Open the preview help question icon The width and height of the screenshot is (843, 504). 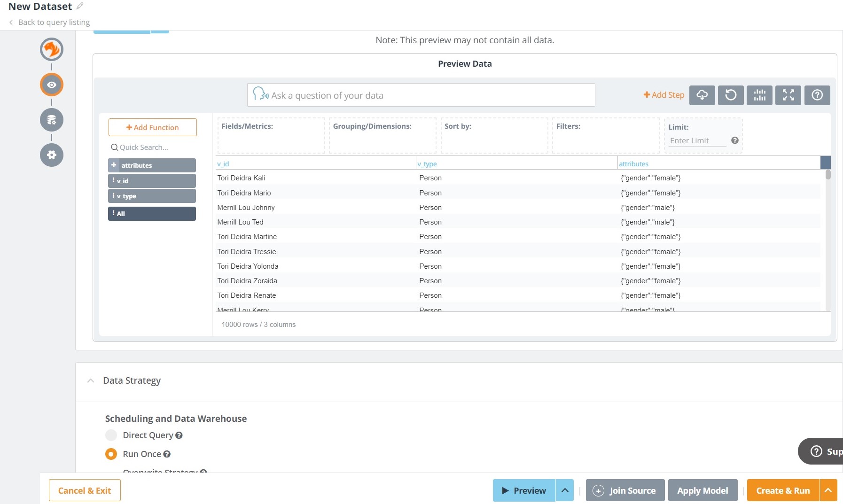[x=817, y=95]
